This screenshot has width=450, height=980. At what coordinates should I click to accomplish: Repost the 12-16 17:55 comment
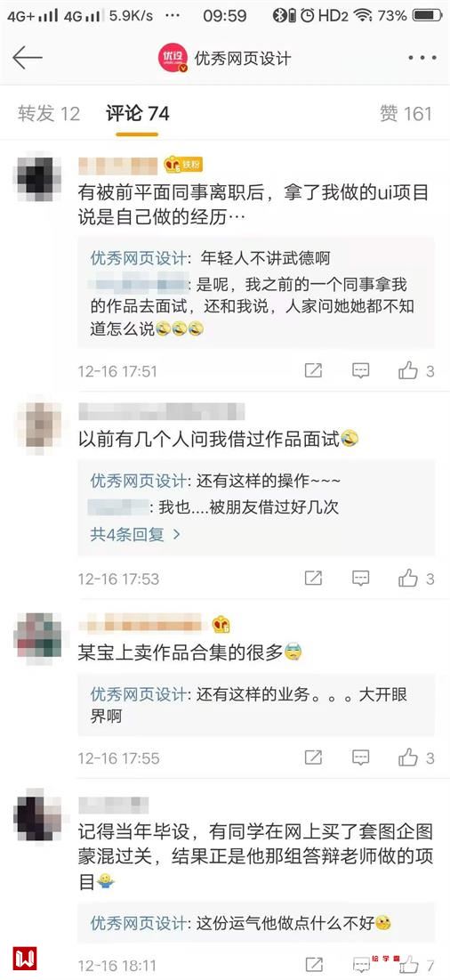click(x=313, y=758)
